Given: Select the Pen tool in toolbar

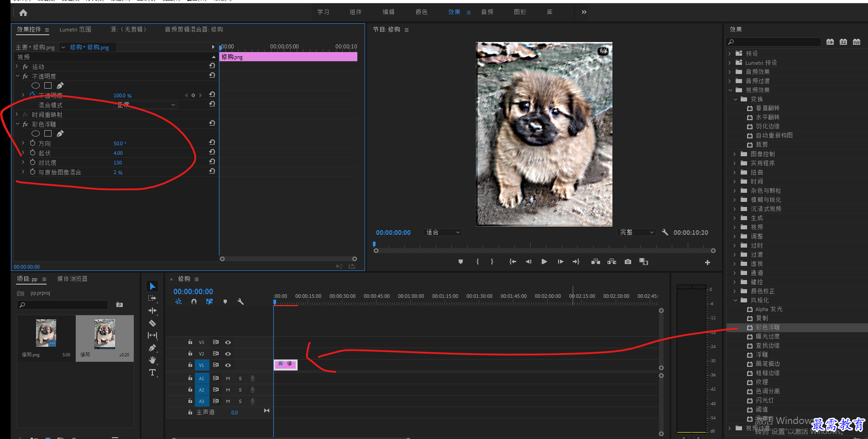Looking at the screenshot, I should click(153, 348).
